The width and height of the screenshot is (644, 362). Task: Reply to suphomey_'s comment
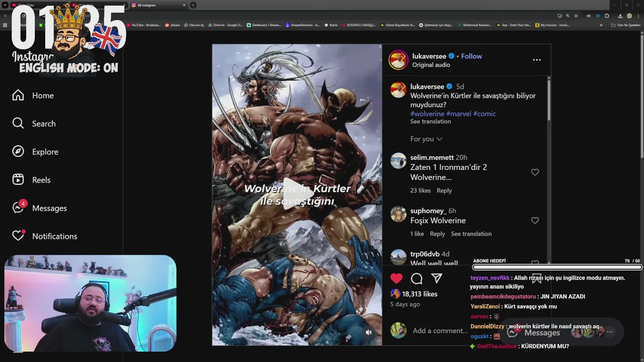[437, 234]
